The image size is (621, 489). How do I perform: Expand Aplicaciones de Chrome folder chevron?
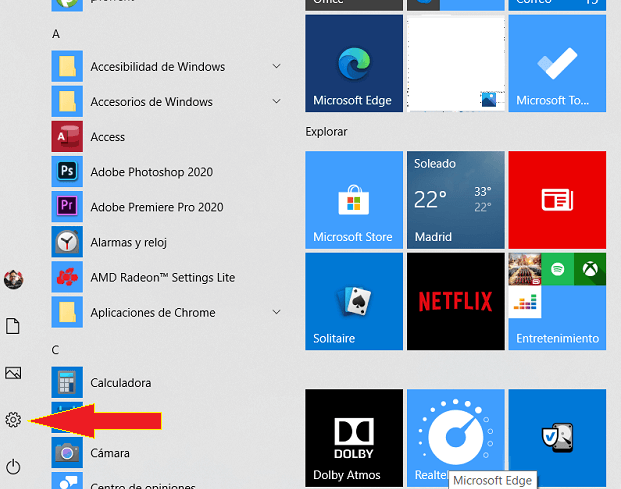[x=276, y=312]
